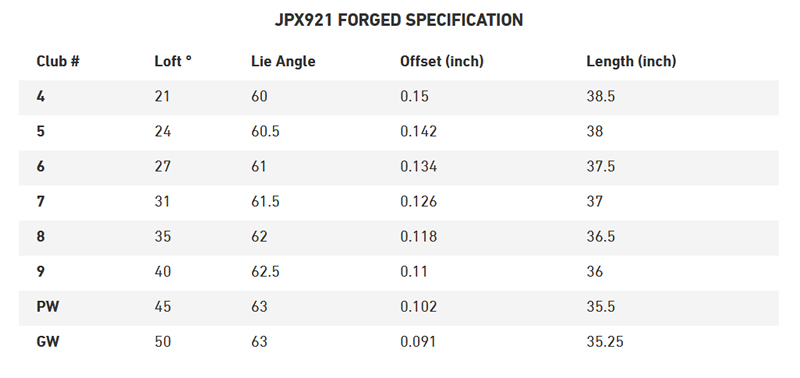Select the club 9 row label
This screenshot has height=378, width=800.
41,271
